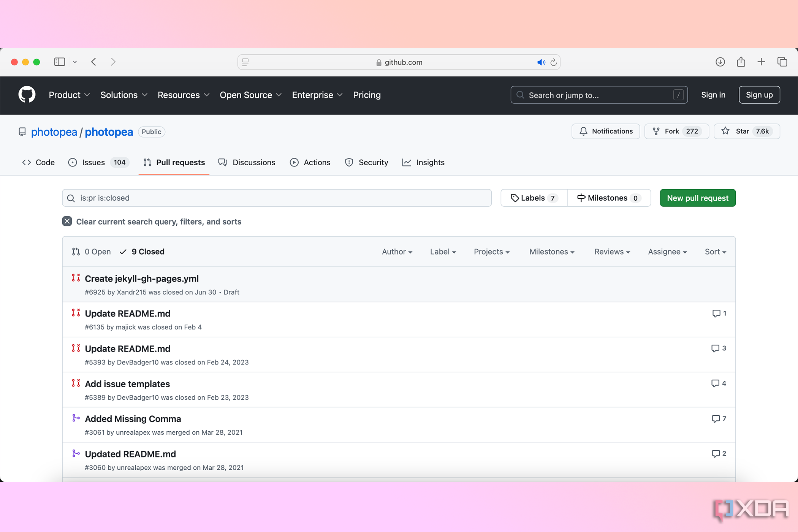Click the search input field

(x=277, y=198)
